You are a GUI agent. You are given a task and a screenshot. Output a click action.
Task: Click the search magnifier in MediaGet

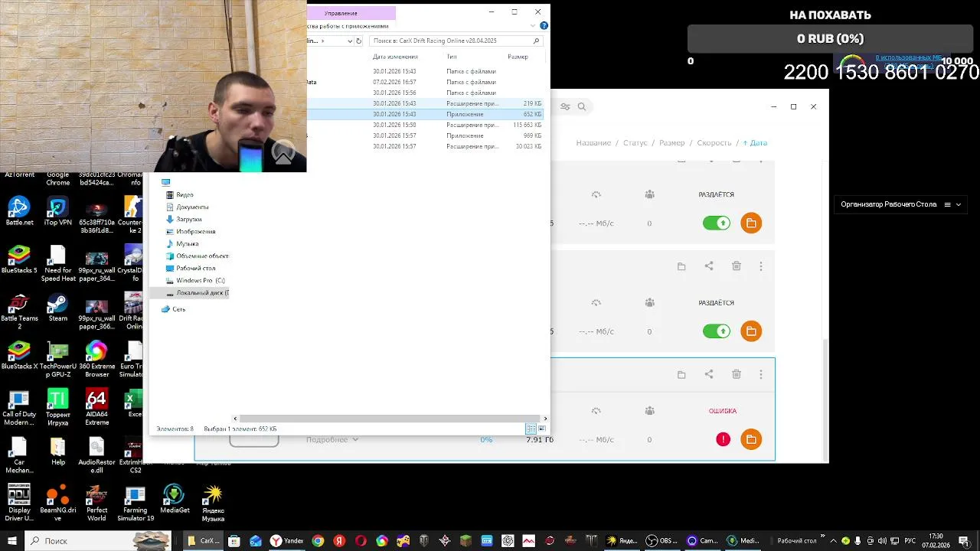tap(582, 106)
